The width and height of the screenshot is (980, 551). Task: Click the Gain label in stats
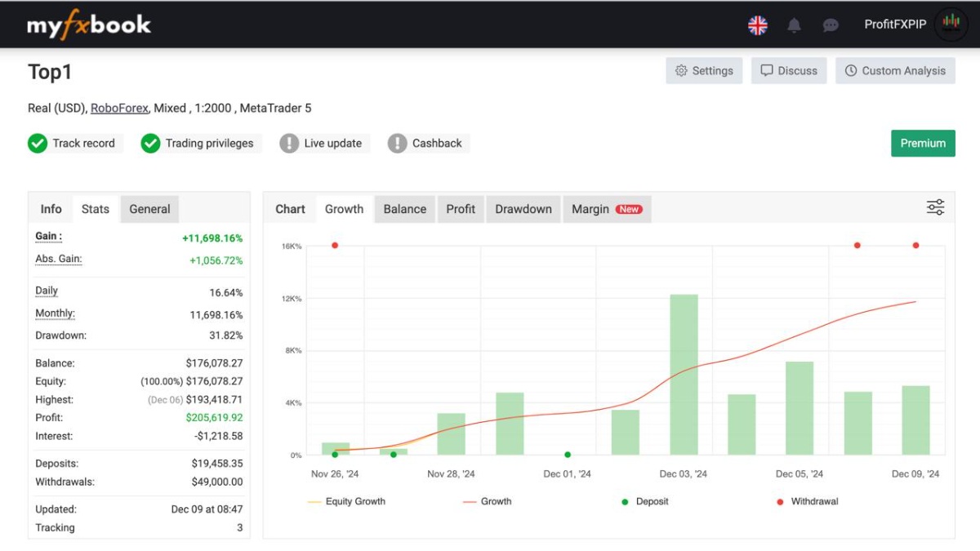[x=49, y=237]
